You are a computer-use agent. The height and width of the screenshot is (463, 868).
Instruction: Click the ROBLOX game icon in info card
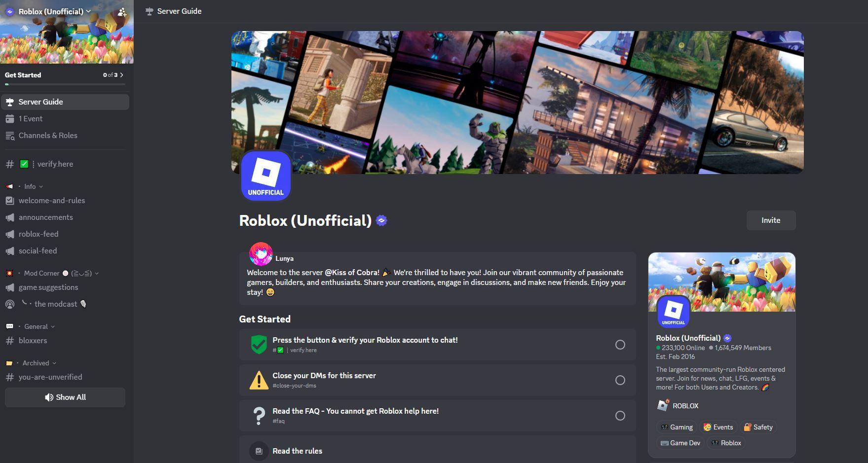(663, 405)
